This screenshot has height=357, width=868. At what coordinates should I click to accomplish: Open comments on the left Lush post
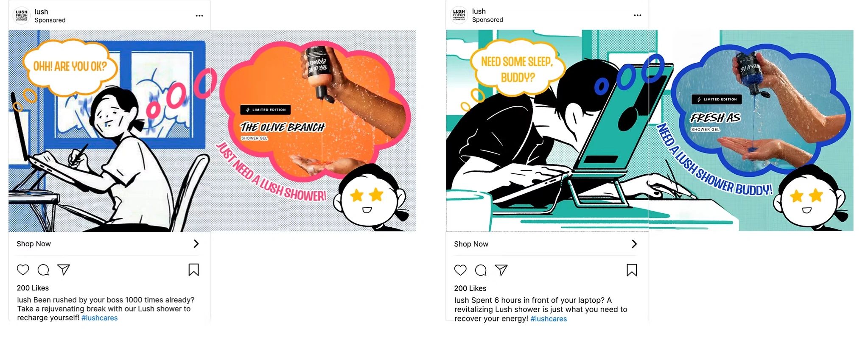[x=43, y=270]
